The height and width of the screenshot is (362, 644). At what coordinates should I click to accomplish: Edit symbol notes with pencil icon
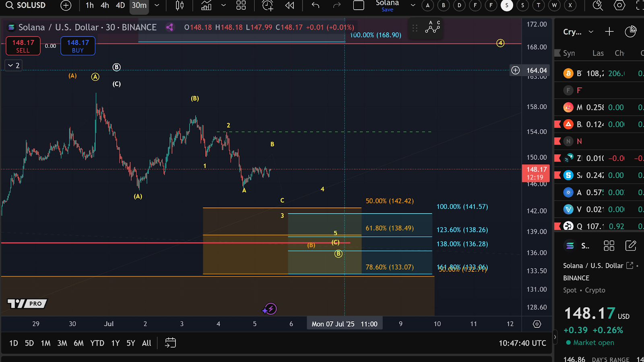[x=631, y=246]
